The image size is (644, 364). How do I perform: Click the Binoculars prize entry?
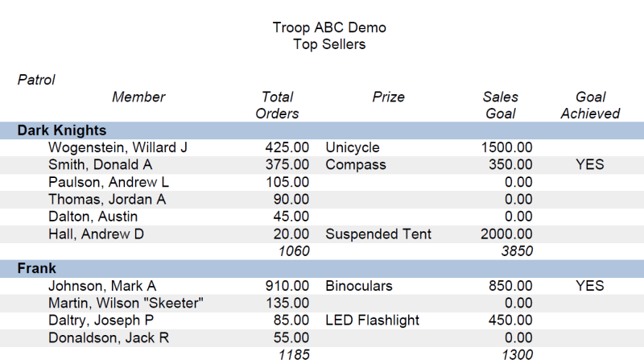359,286
